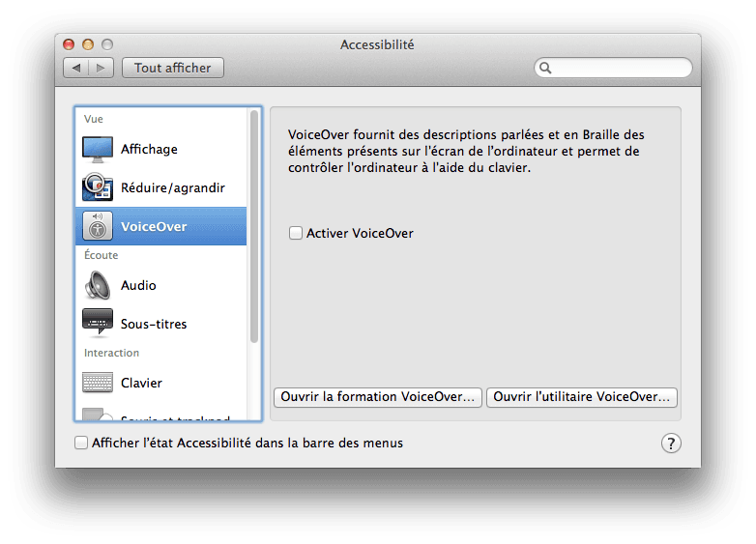This screenshot has height=544, width=756.
Task: Open Ouvrir la formation VoiceOver
Action: 378,397
